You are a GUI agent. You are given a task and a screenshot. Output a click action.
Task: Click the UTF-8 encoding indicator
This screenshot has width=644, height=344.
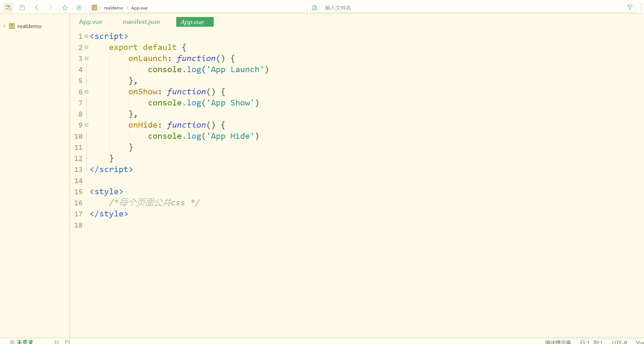click(x=619, y=342)
